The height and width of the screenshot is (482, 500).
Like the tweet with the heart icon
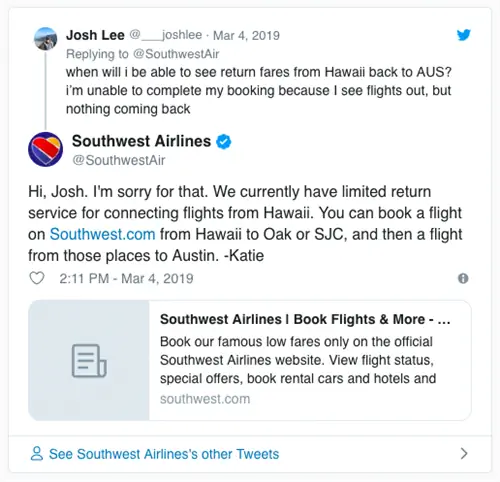[37, 278]
